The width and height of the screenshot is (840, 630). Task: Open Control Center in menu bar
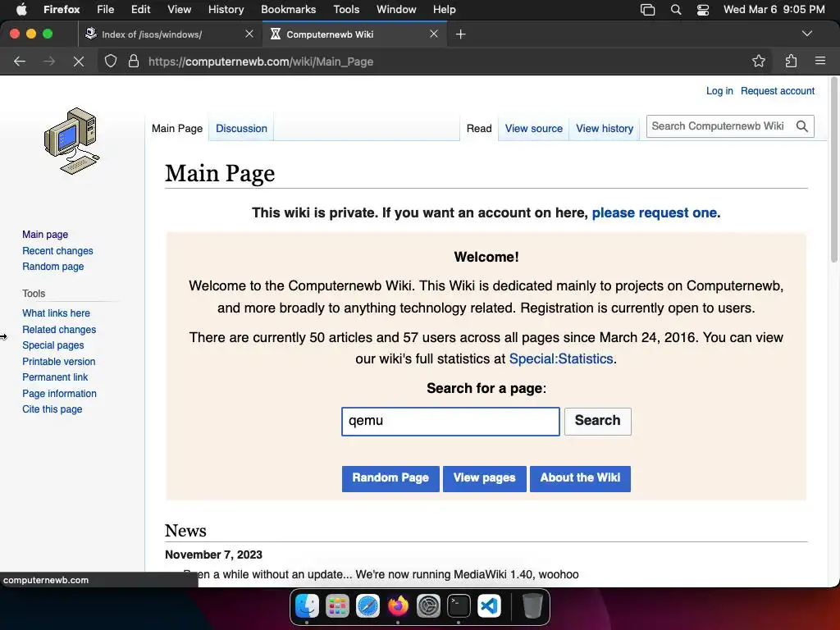click(x=703, y=10)
